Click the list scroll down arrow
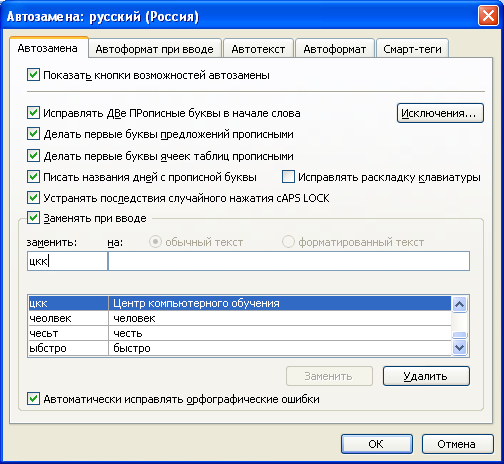 460,348
